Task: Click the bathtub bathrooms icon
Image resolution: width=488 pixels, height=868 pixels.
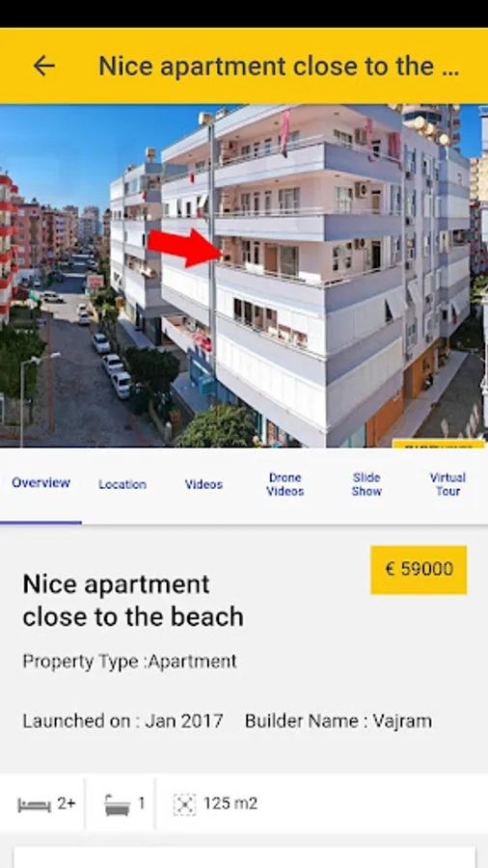Action: [x=118, y=804]
